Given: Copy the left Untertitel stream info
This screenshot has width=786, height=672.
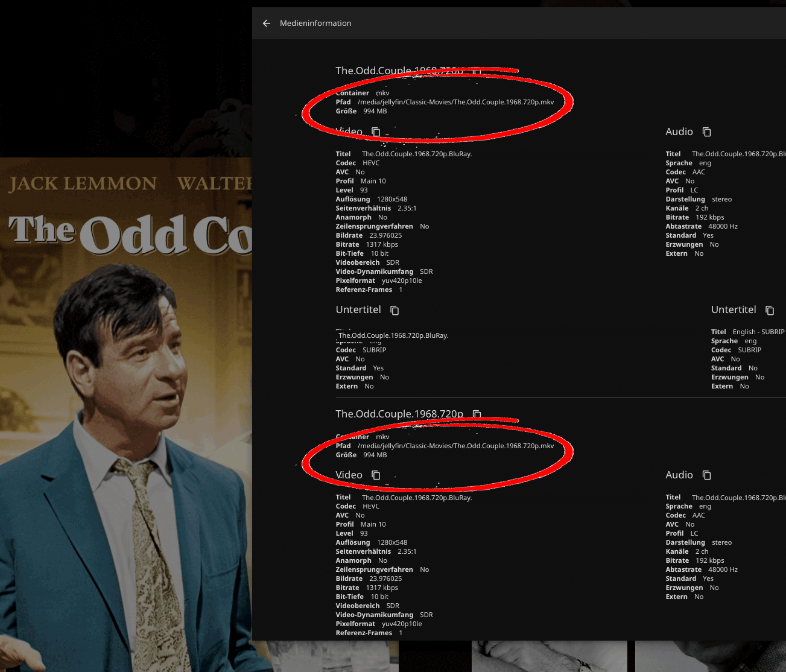Looking at the screenshot, I should [x=395, y=310].
